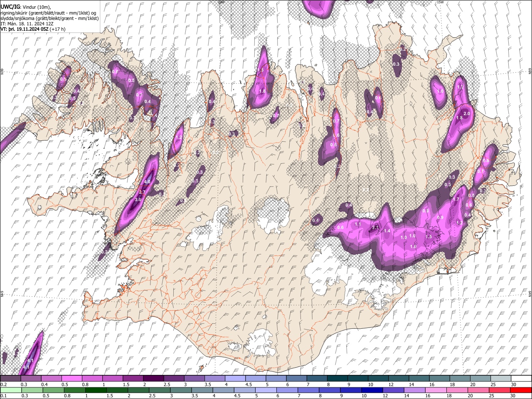Click the '66N' latitude label on right edge
Viewport: 532px width, 399px height.
(x=530, y=71)
